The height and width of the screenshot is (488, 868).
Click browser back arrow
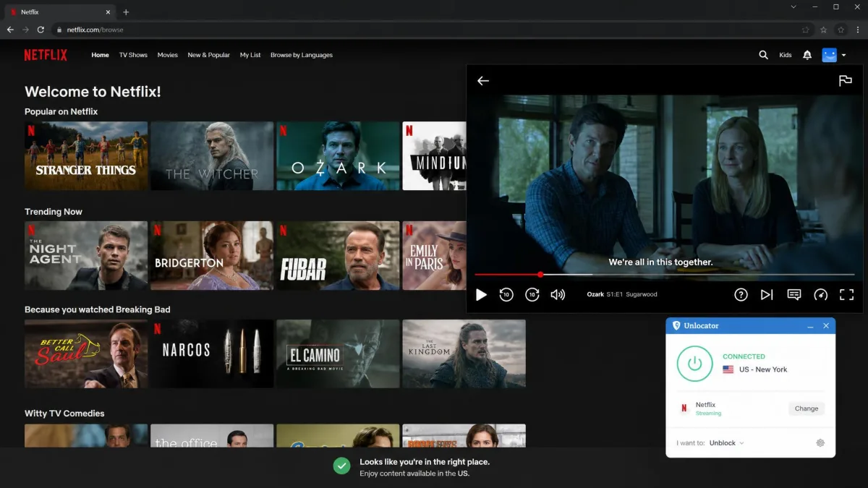10,30
